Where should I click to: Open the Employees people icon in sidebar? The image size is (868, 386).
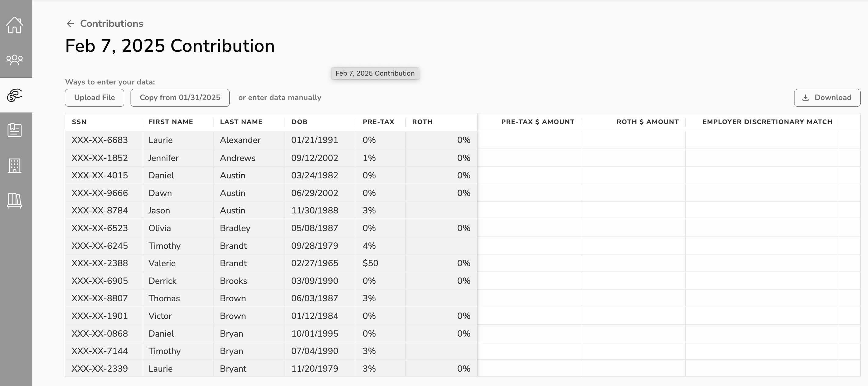pos(15,60)
